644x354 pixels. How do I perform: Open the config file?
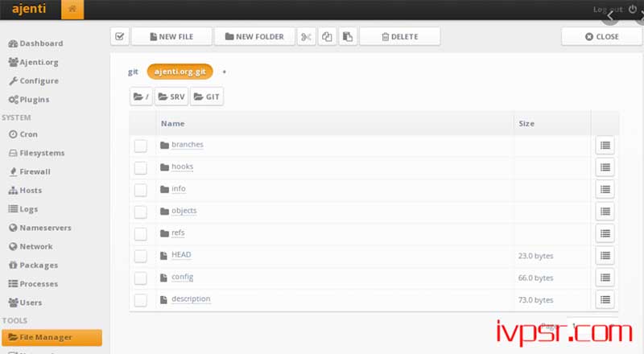tap(183, 277)
